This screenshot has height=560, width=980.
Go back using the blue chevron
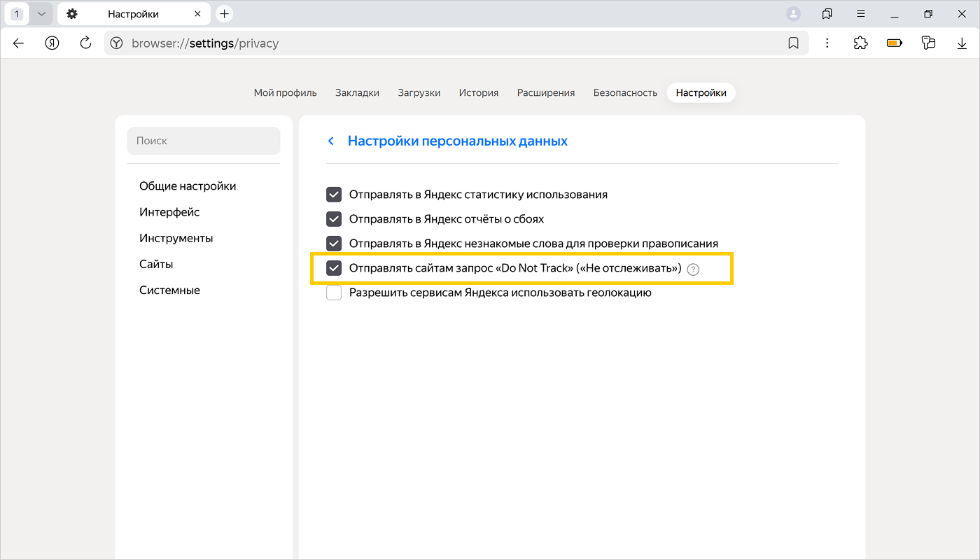331,141
